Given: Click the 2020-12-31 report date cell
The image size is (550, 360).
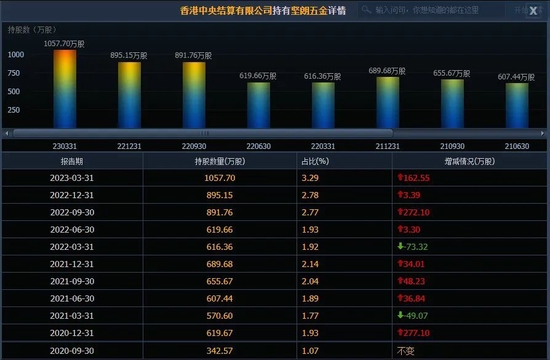Looking at the screenshot, I should 72,333.
